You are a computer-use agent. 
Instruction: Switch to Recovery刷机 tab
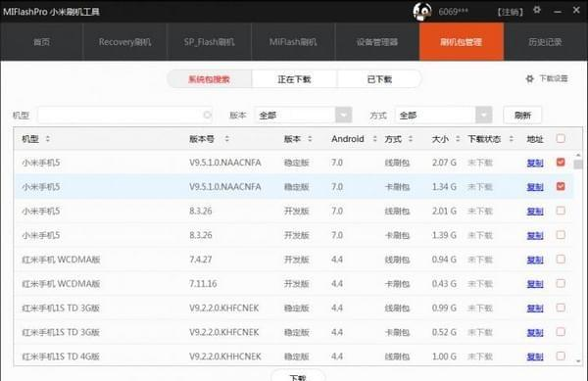(x=124, y=42)
